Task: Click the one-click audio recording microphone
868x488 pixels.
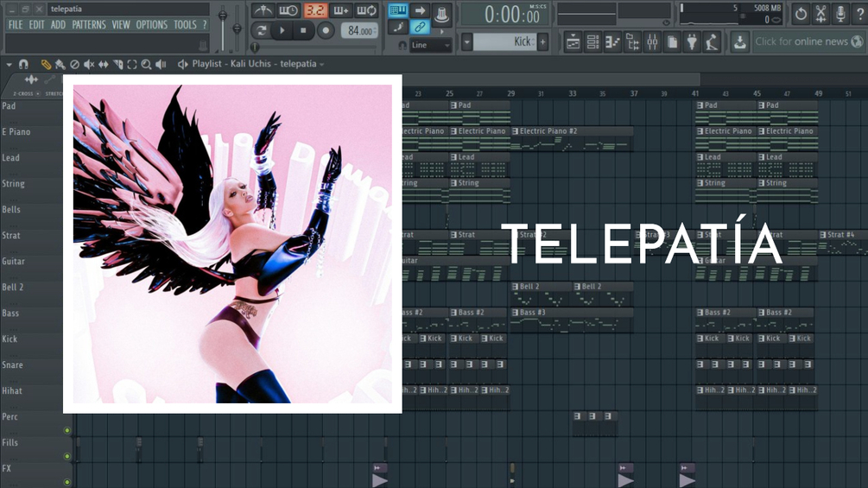Action: click(840, 14)
